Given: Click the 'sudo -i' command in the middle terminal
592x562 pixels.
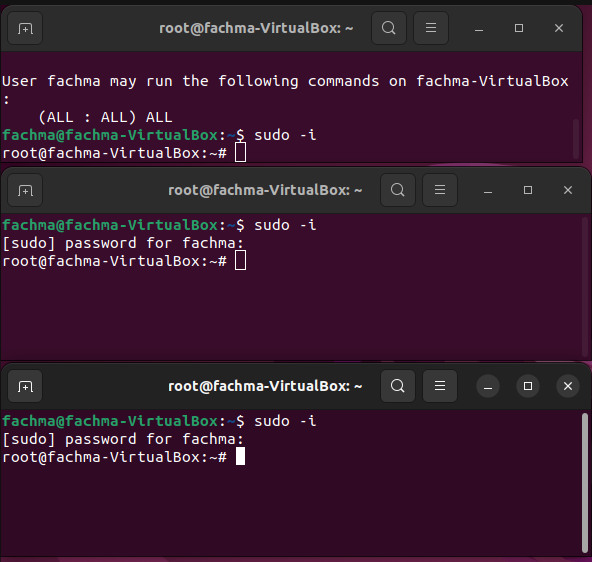Looking at the screenshot, I should click(x=285, y=225).
